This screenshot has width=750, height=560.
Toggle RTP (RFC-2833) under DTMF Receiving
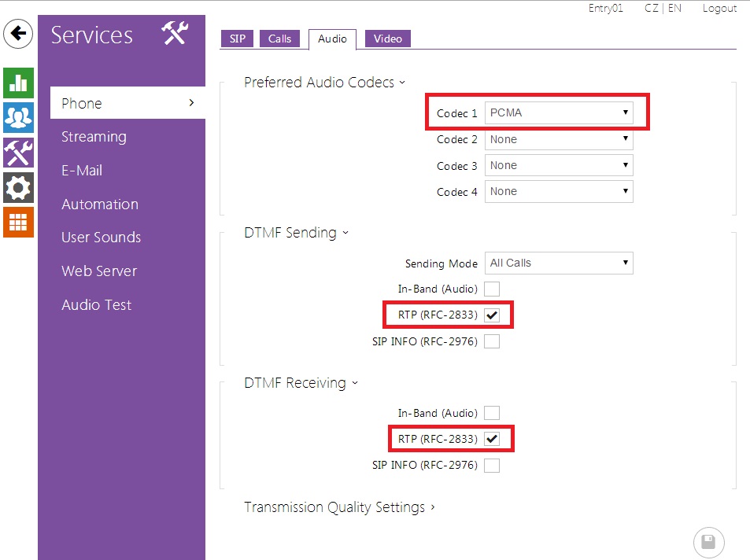coord(492,439)
